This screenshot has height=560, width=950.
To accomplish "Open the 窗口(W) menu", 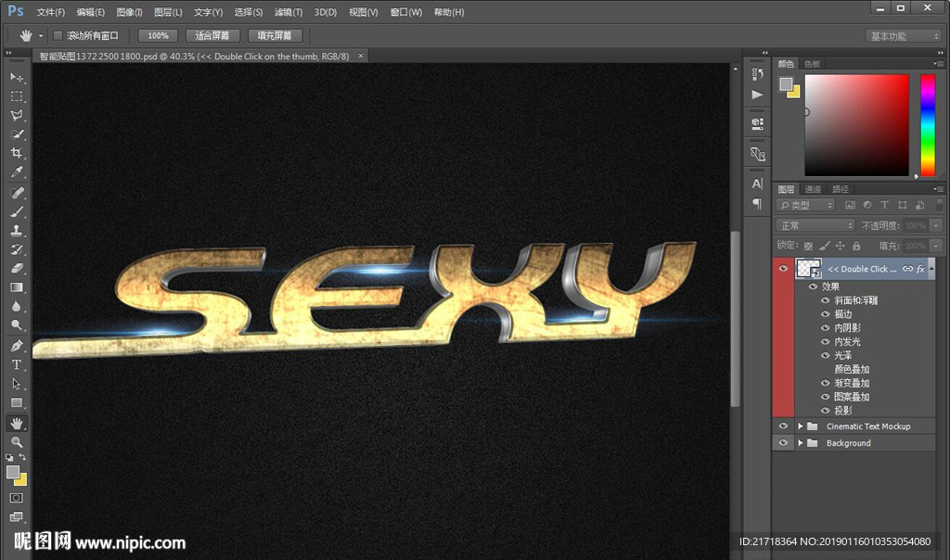I will [406, 12].
